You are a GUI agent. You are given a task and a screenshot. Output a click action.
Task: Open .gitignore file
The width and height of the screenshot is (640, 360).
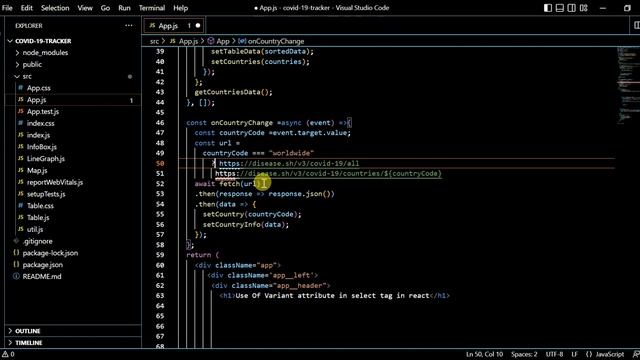point(38,241)
